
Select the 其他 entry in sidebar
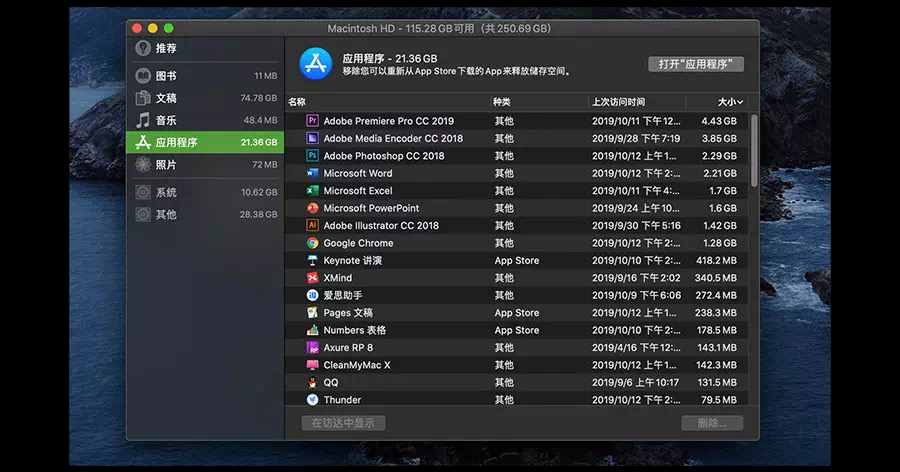point(205,214)
